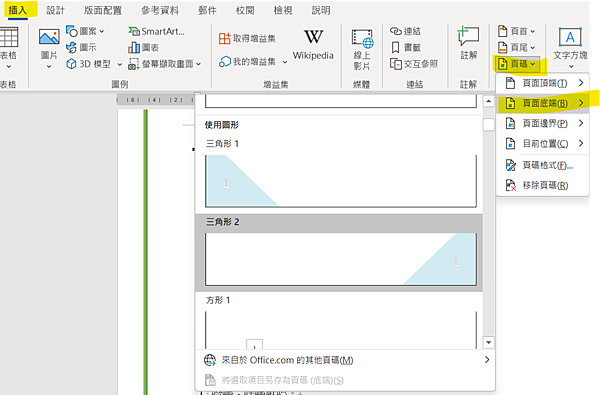The height and width of the screenshot is (395, 600).
Task: Open 頁面邊界(P) submenu
Action: point(542,123)
